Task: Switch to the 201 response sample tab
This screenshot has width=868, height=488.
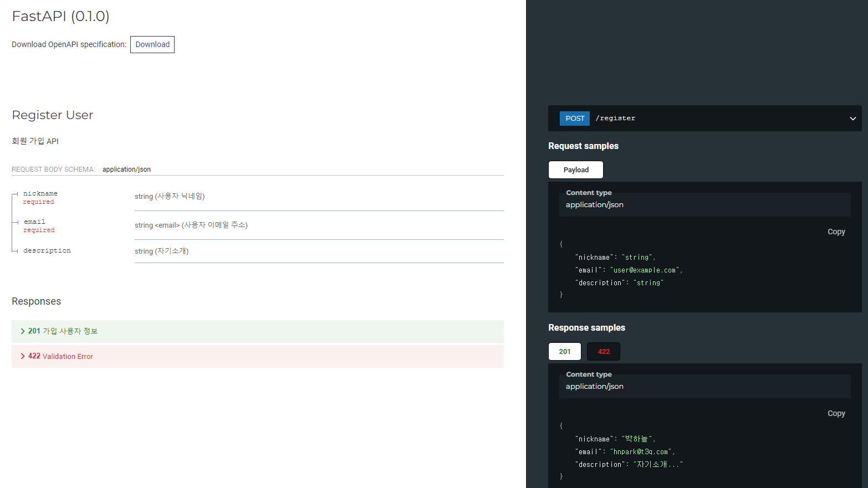Action: tap(565, 352)
